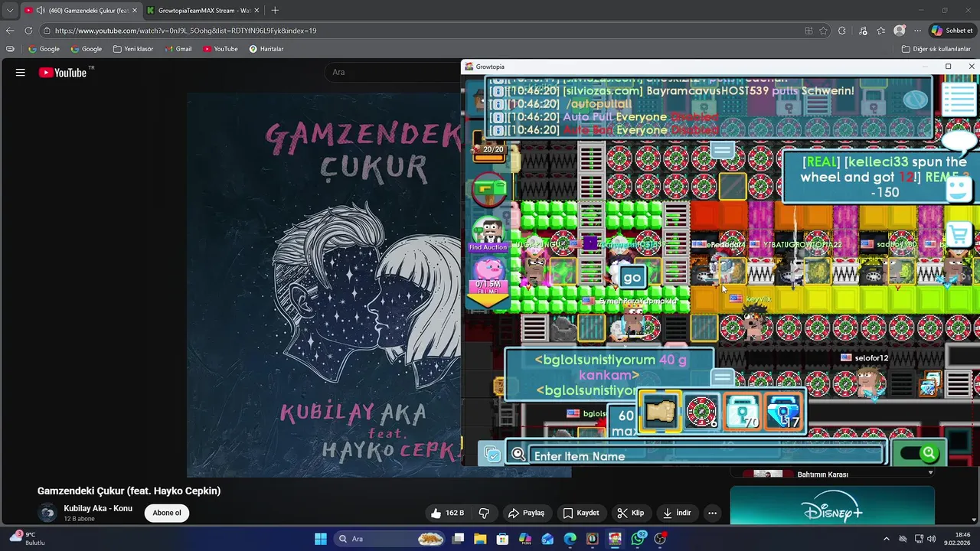
Task: Switch to the Gamzendeki Çukur YouTube tab
Action: [80, 11]
